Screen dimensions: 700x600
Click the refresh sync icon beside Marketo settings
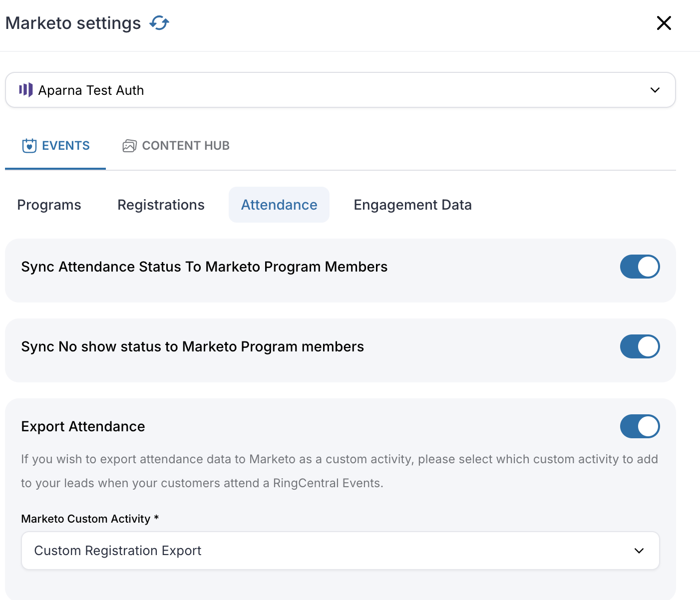point(159,23)
